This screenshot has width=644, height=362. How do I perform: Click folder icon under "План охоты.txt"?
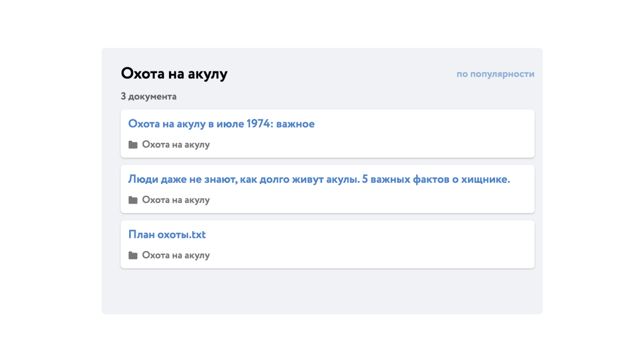tap(133, 255)
